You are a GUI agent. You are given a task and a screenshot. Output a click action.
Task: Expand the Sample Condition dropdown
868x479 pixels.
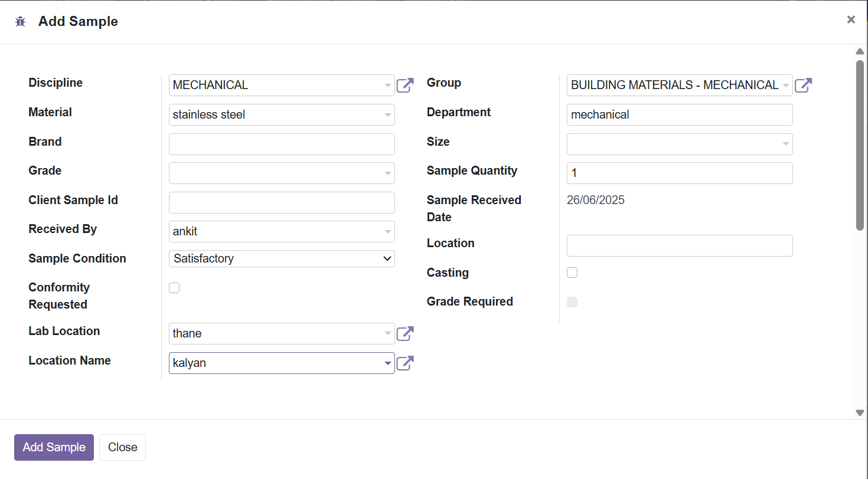tap(282, 258)
